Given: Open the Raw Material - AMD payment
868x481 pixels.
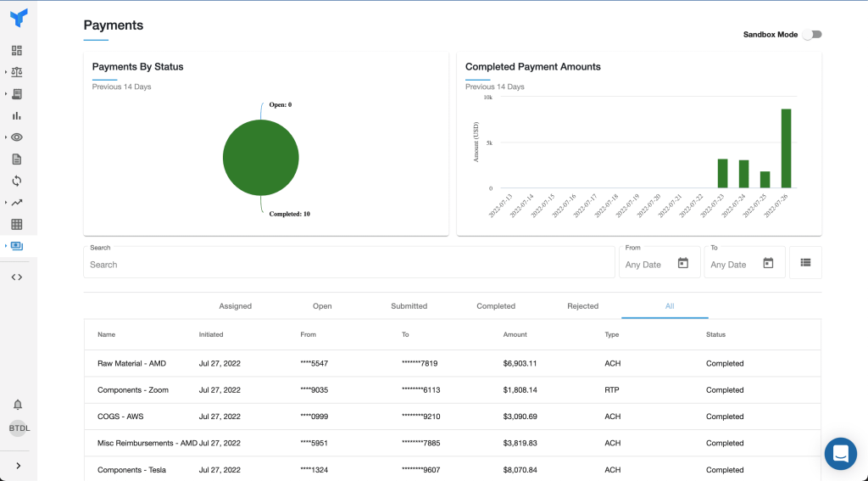Looking at the screenshot, I should point(453,364).
